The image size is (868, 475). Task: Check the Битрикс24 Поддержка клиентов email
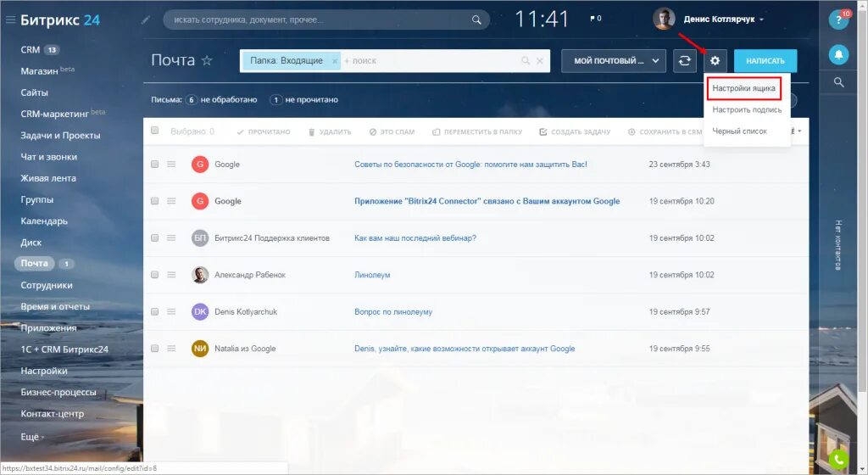(154, 238)
